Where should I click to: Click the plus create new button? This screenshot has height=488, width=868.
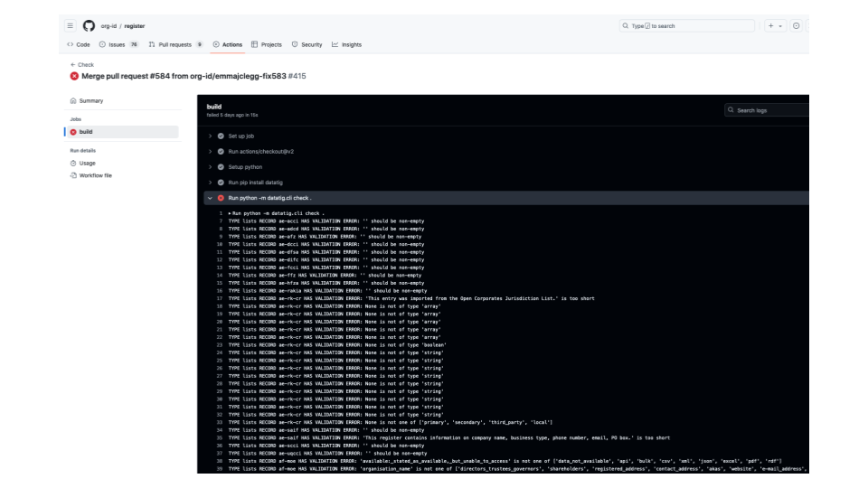click(x=770, y=26)
